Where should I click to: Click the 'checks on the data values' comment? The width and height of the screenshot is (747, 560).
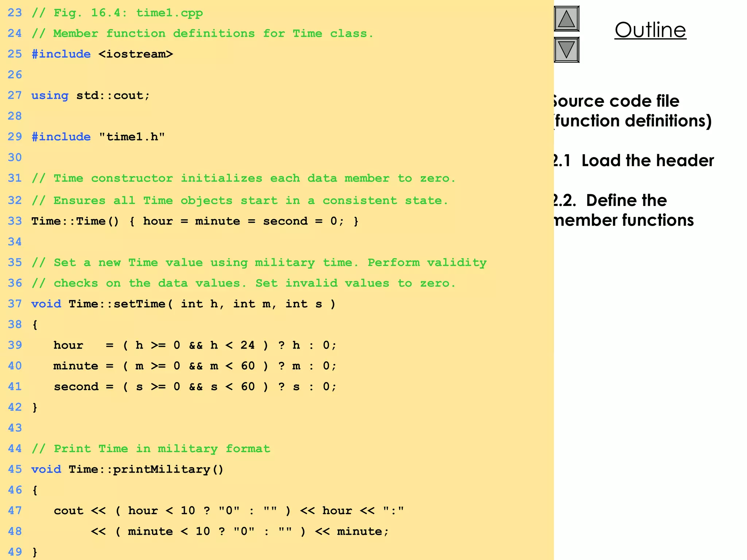tap(243, 283)
